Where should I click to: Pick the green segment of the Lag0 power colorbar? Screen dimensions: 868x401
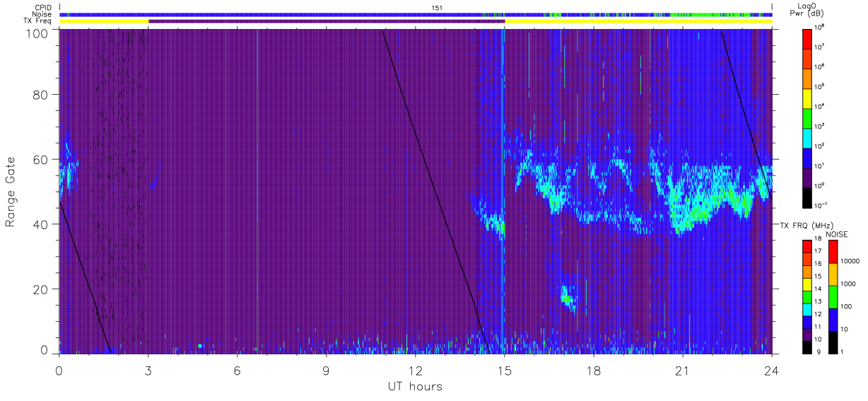click(x=808, y=117)
